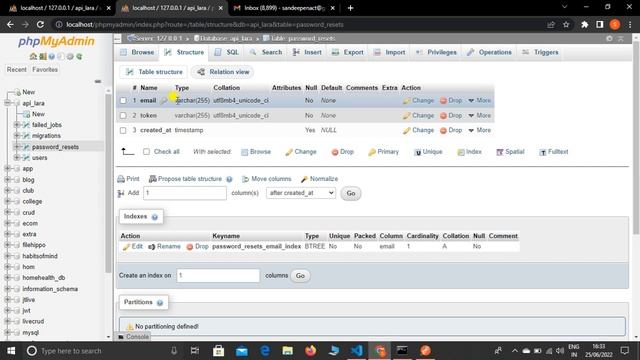Tick the checkbox for created_at column
Viewport: 640px width, 360px height.
pyautogui.click(x=123, y=130)
